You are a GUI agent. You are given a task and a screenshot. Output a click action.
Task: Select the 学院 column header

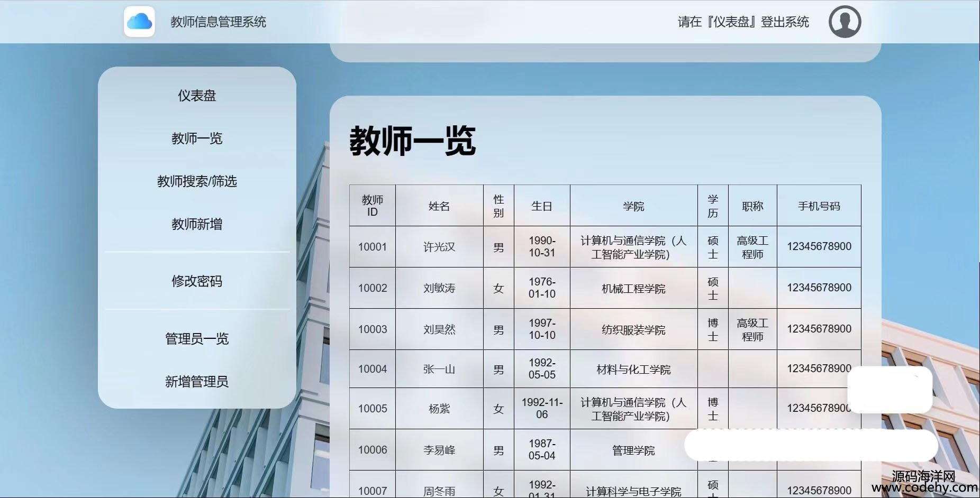[x=633, y=206]
